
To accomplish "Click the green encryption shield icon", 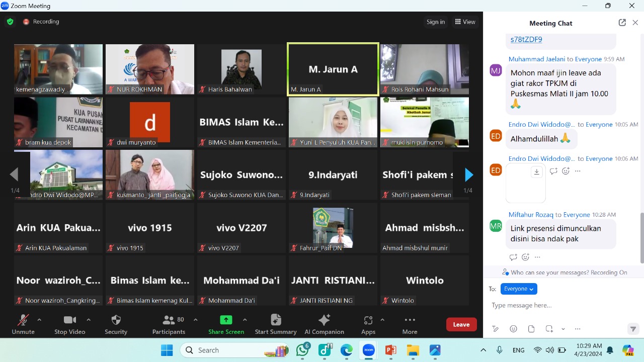I will click(x=10, y=22).
